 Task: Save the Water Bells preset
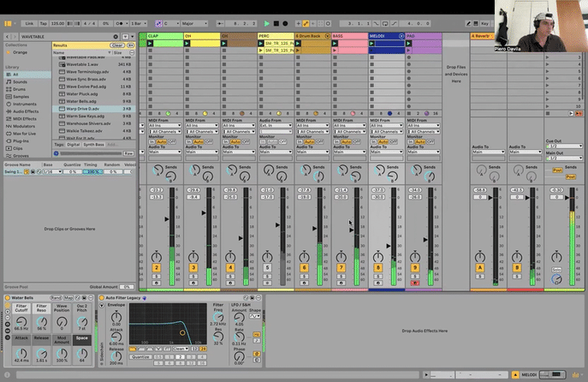pyautogui.click(x=85, y=297)
